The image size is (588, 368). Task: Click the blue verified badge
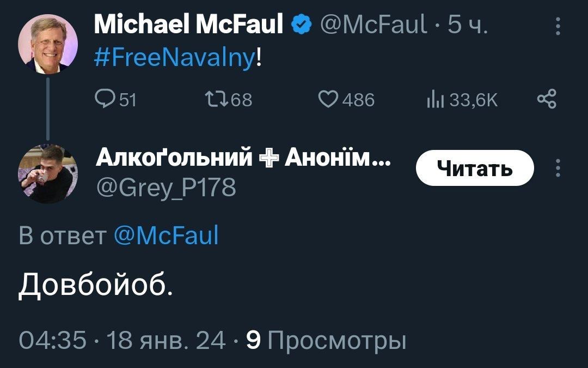click(x=301, y=25)
